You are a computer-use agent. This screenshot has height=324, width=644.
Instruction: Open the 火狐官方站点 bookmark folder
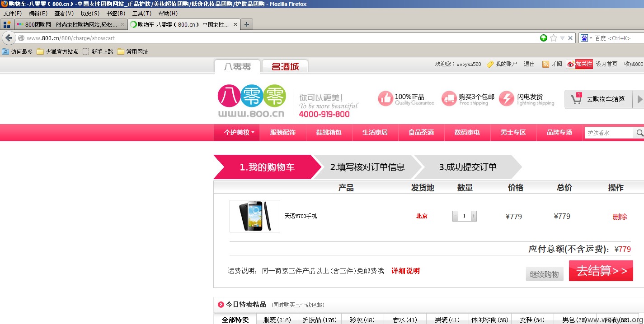coord(57,51)
